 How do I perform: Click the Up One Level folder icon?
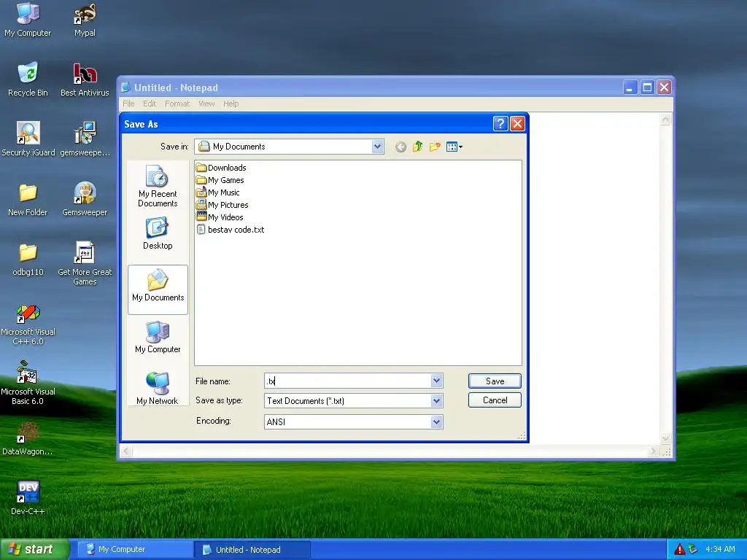coord(418,147)
